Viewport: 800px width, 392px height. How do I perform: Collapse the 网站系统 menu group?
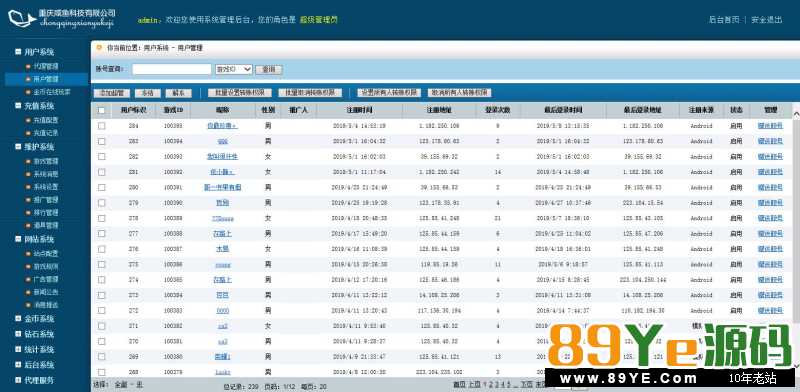(18, 239)
